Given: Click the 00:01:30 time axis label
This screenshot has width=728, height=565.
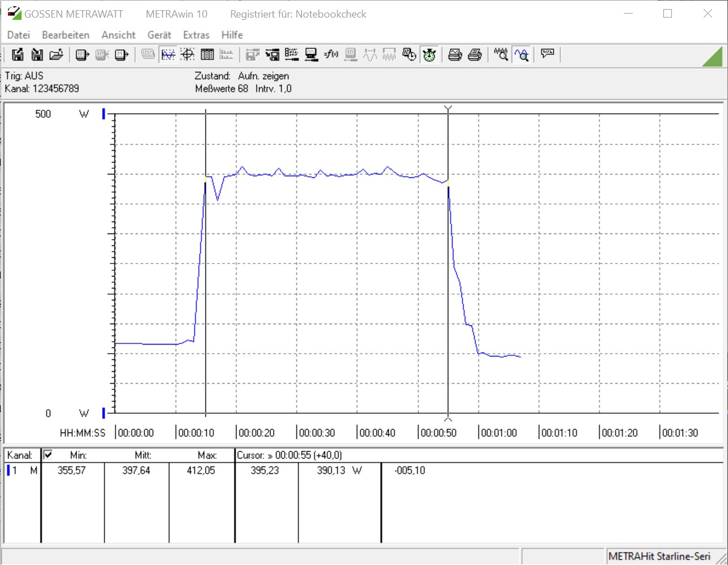Looking at the screenshot, I should point(680,433).
